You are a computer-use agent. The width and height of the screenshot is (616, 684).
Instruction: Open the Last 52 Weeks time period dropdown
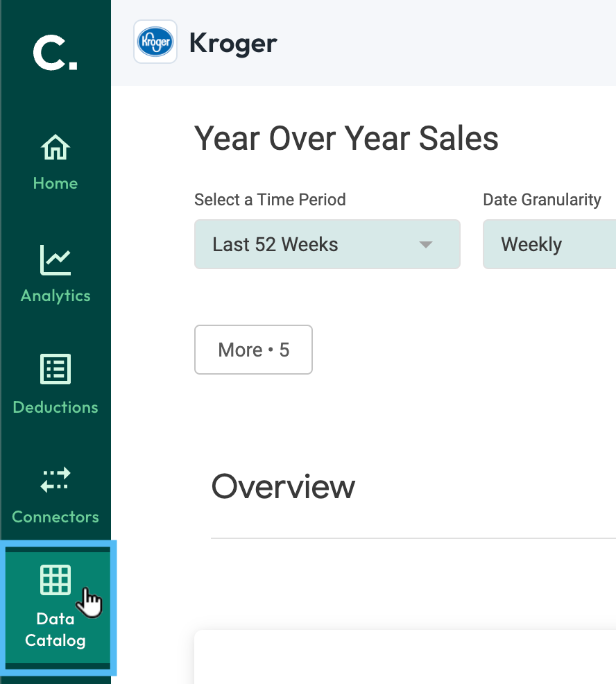(x=327, y=244)
